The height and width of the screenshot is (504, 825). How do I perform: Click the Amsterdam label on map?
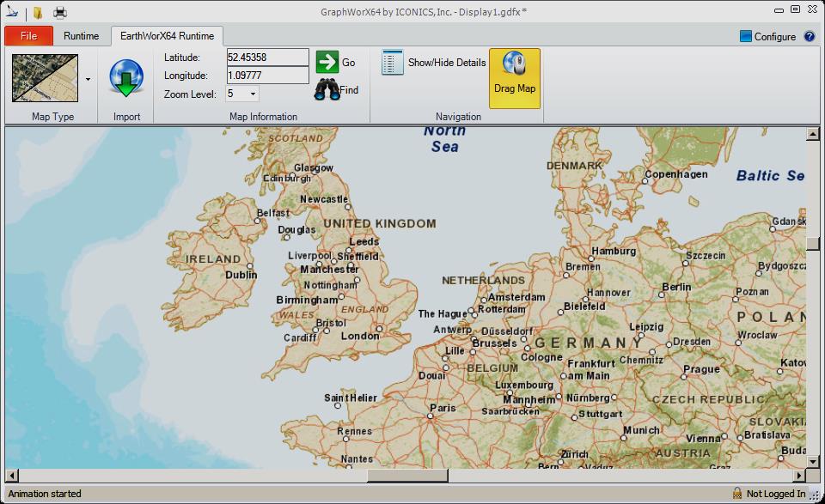(516, 297)
